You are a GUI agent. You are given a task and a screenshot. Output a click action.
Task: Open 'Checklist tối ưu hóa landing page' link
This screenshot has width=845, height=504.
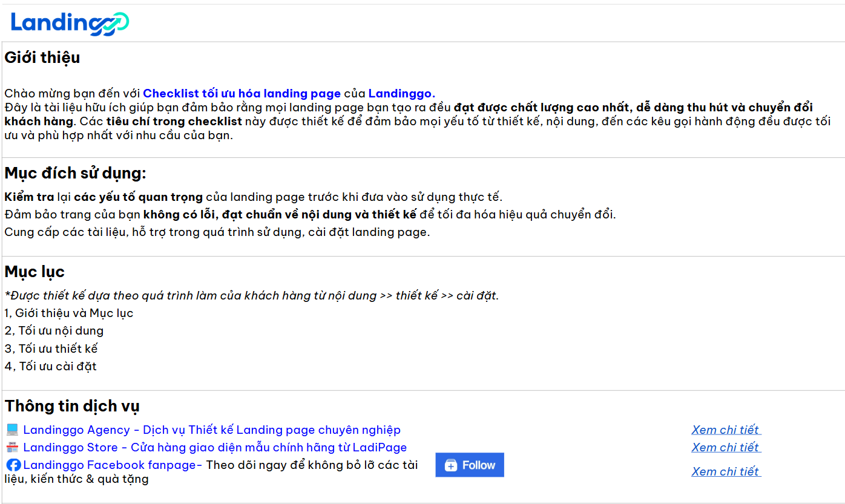[x=242, y=93]
